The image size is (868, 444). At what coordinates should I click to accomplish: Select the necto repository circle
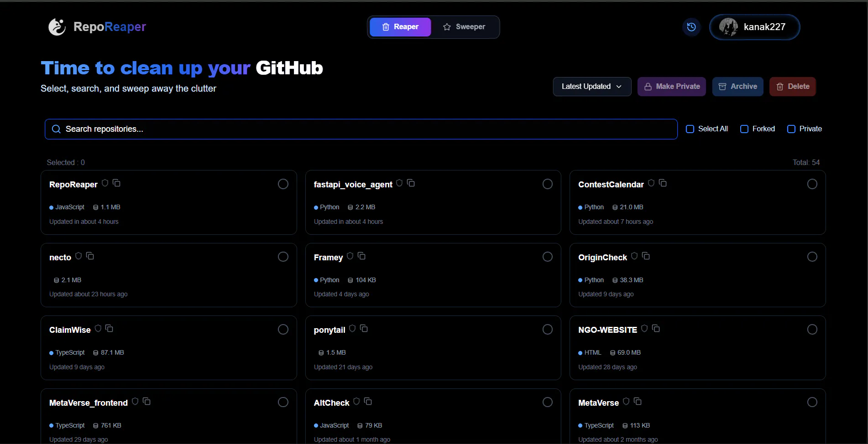[283, 257]
